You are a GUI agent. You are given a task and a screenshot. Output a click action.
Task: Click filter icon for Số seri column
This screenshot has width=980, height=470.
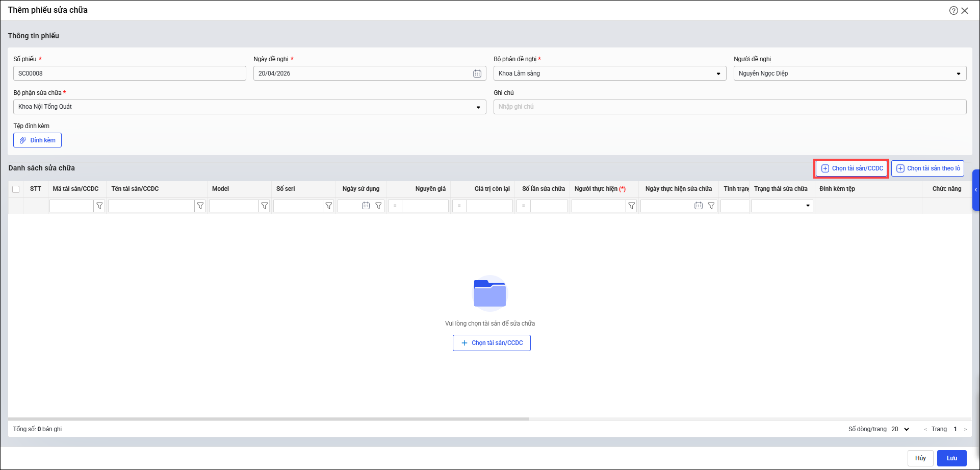pyautogui.click(x=329, y=206)
